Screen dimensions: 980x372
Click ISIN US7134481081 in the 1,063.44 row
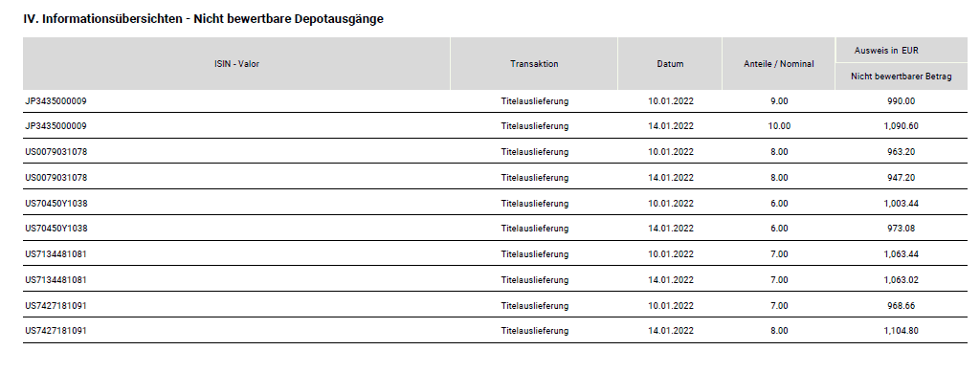pos(56,254)
